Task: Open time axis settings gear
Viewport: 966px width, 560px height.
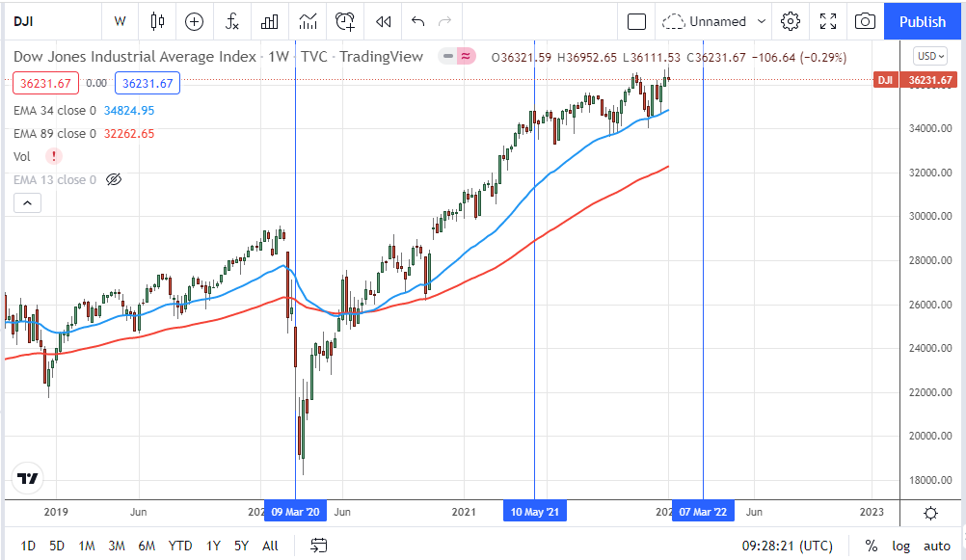Action: click(x=931, y=513)
